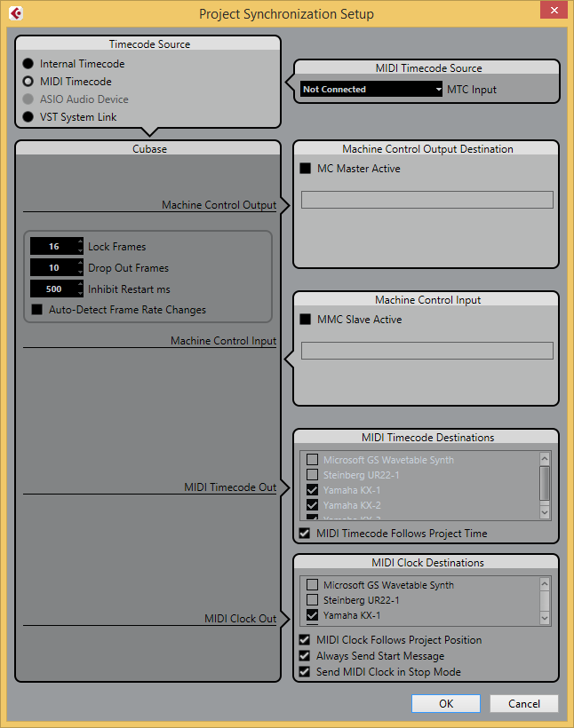
Task: Click the Machine Control Output destination field
Action: [427, 200]
